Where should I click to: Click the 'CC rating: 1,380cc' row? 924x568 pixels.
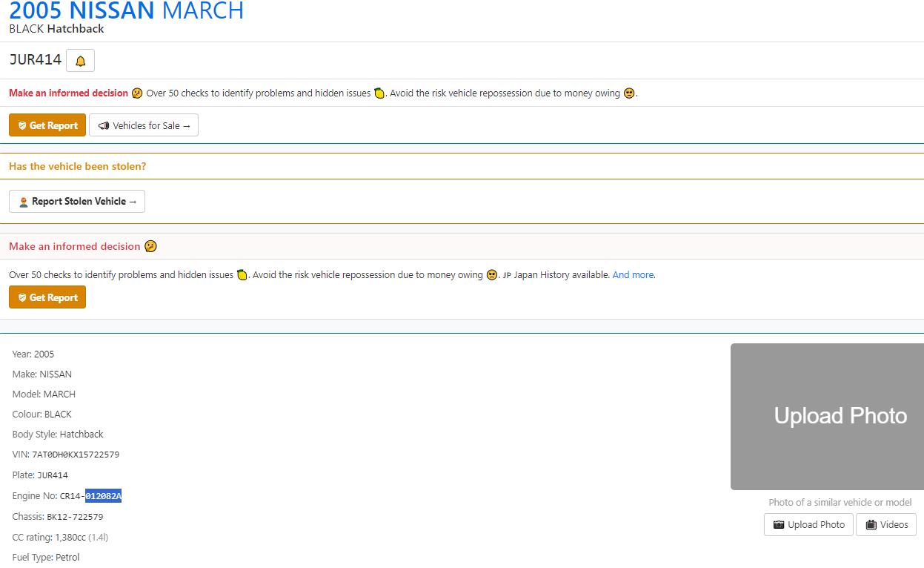pos(60,537)
